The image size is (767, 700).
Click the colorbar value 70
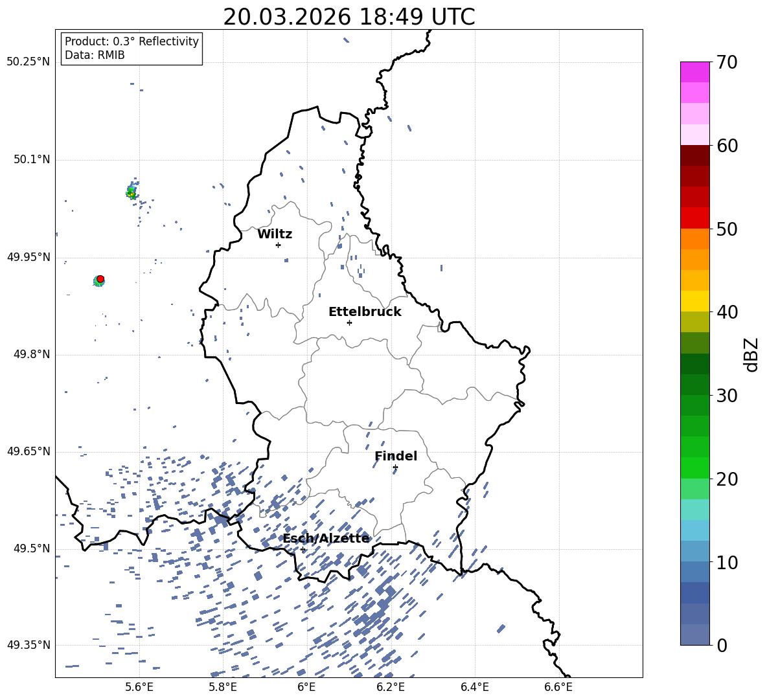tap(727, 63)
